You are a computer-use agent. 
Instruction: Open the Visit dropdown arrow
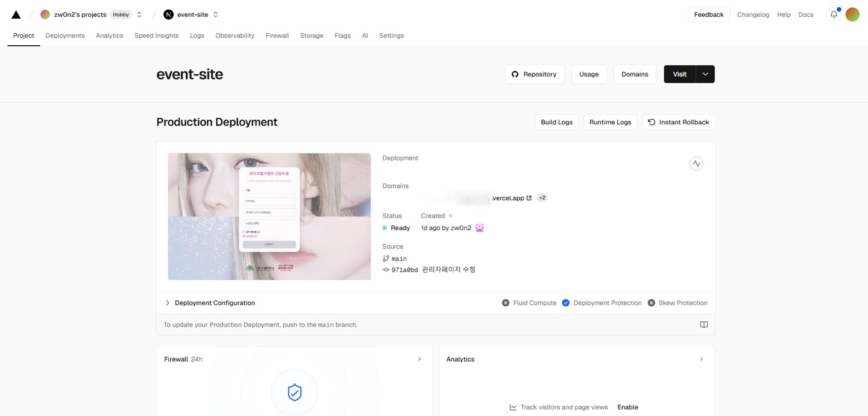[705, 74]
